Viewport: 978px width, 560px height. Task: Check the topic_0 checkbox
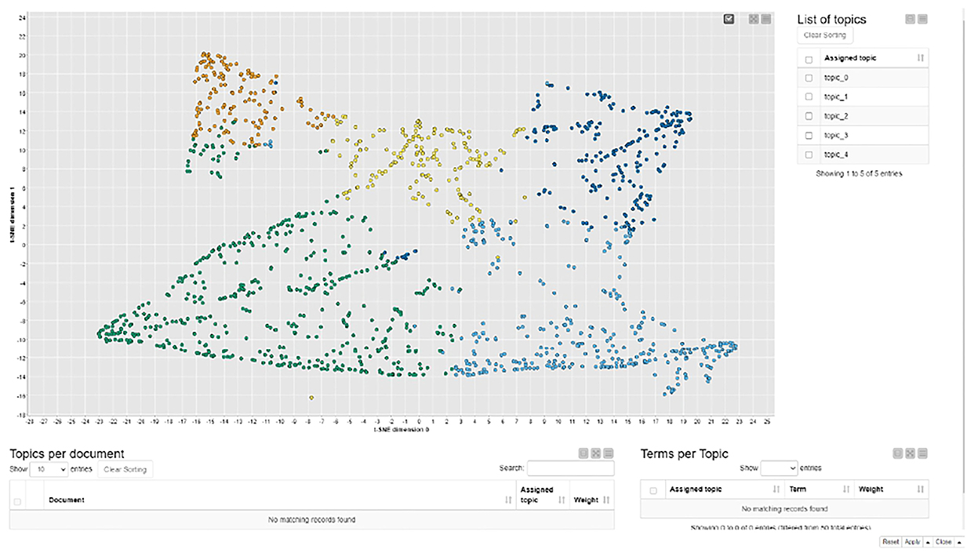pyautogui.click(x=809, y=78)
